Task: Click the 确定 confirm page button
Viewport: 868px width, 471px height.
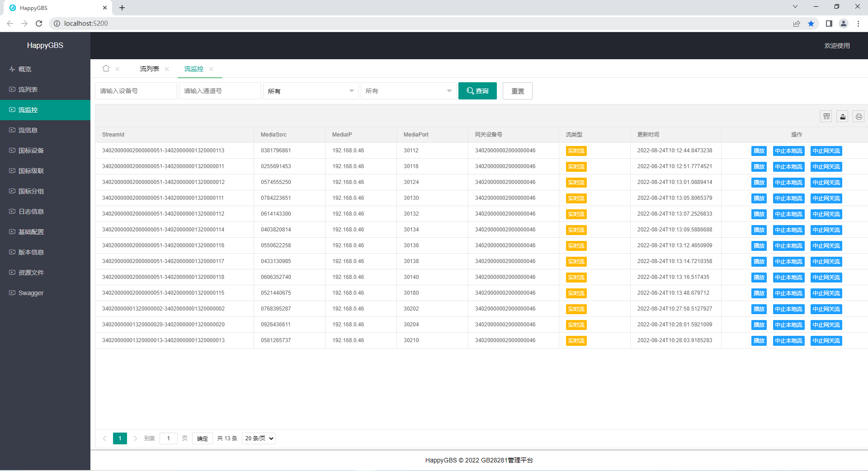Action: [x=203, y=438]
